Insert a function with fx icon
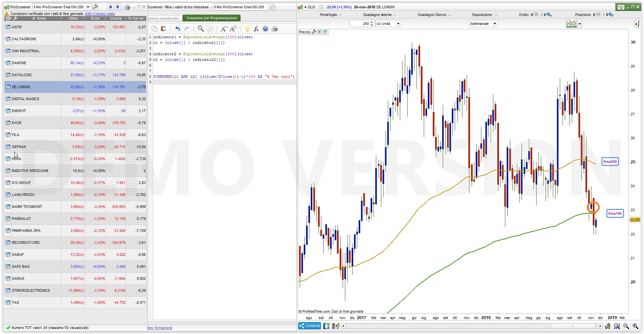 click(x=256, y=29)
